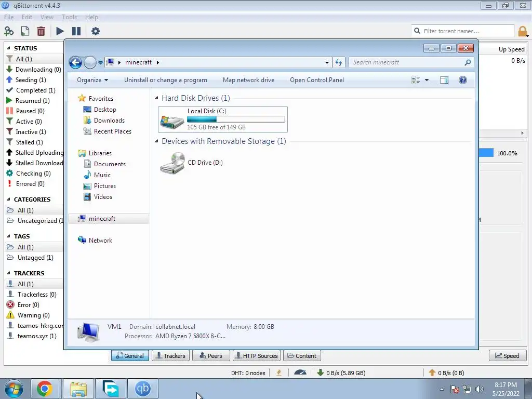Open the Windows Start button
Viewport: 532px width, 399px height.
click(x=14, y=389)
